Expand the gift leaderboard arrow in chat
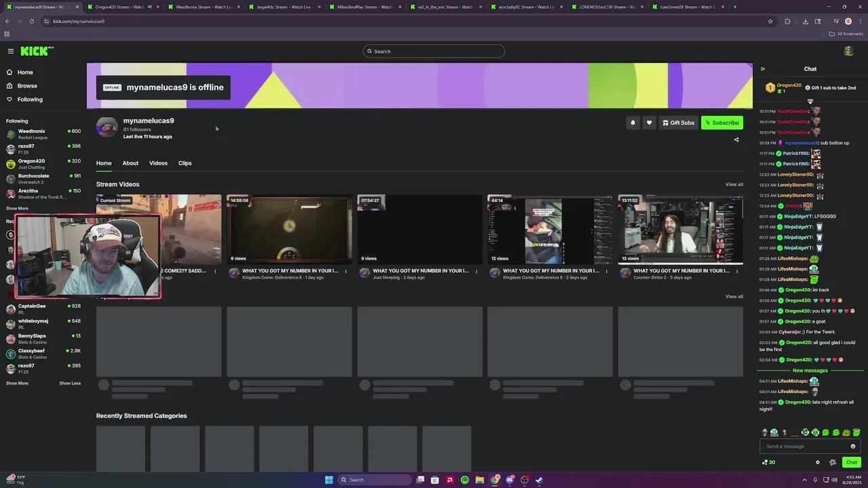The height and width of the screenshot is (488, 868). pyautogui.click(x=810, y=102)
